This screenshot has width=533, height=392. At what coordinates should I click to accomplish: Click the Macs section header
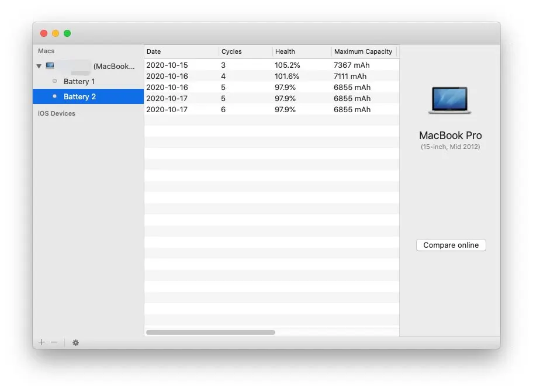point(46,51)
